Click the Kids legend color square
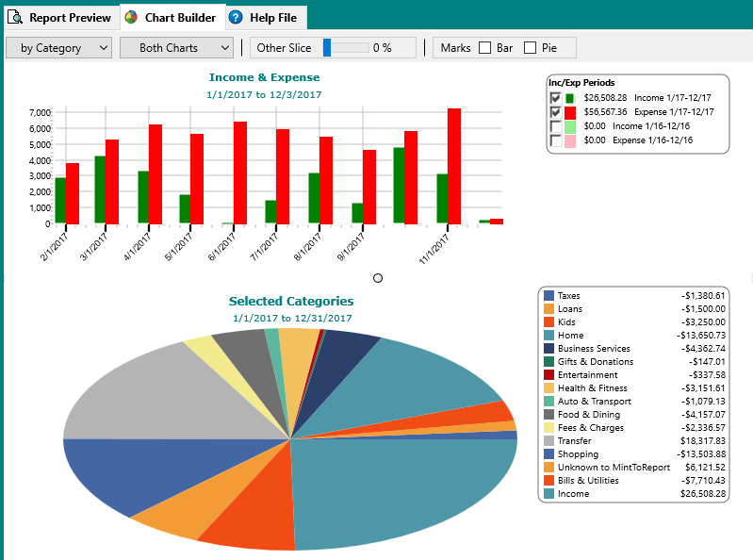753x560 pixels. coord(548,321)
